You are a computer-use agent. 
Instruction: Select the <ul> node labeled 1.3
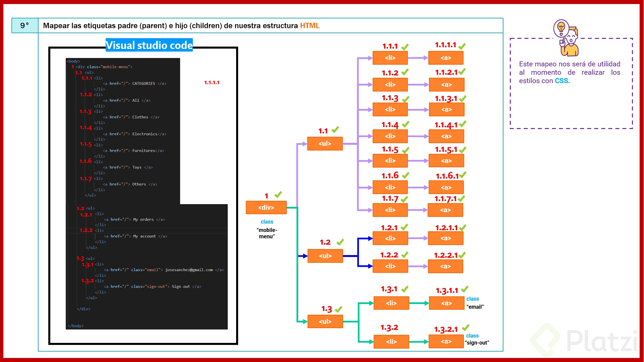point(325,321)
